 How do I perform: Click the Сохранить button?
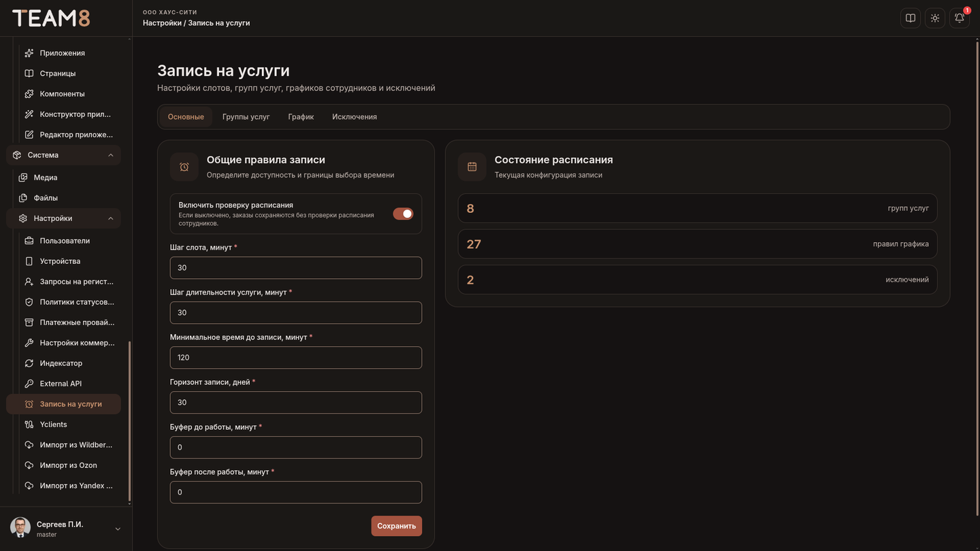click(397, 526)
